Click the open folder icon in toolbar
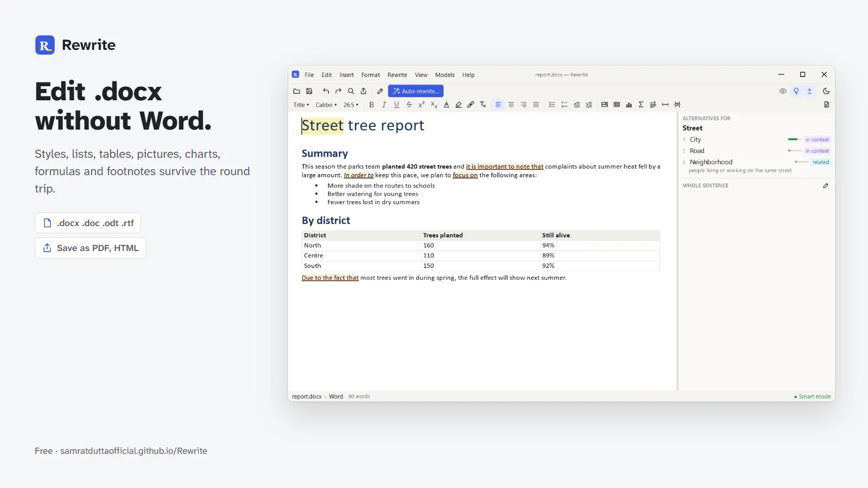The width and height of the screenshot is (868, 488). (x=297, y=91)
